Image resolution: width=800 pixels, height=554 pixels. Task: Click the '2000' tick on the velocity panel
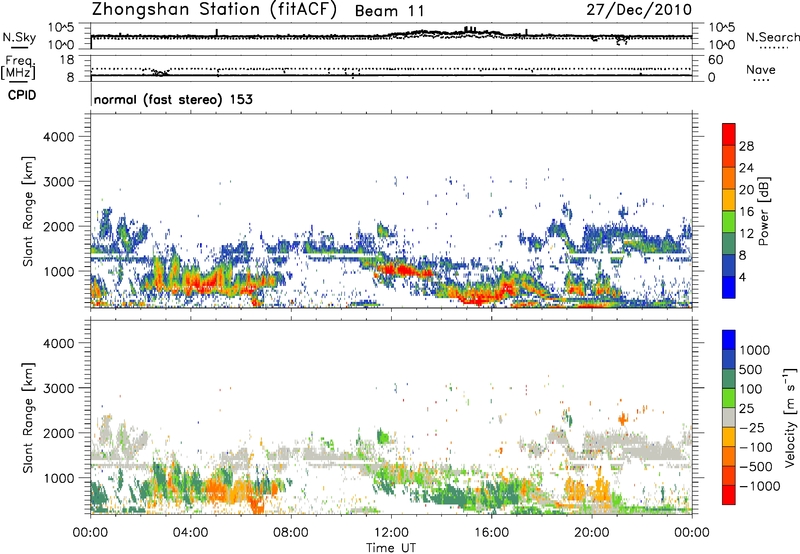(x=58, y=433)
